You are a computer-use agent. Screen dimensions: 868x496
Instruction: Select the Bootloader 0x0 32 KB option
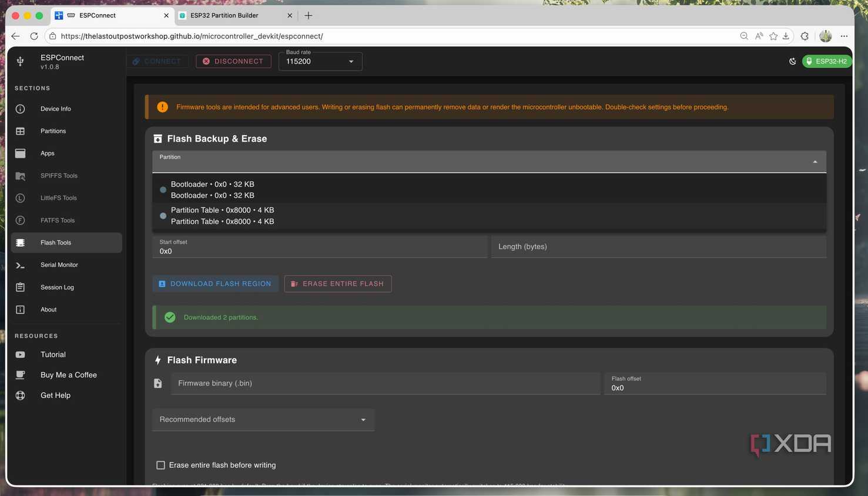pyautogui.click(x=489, y=190)
